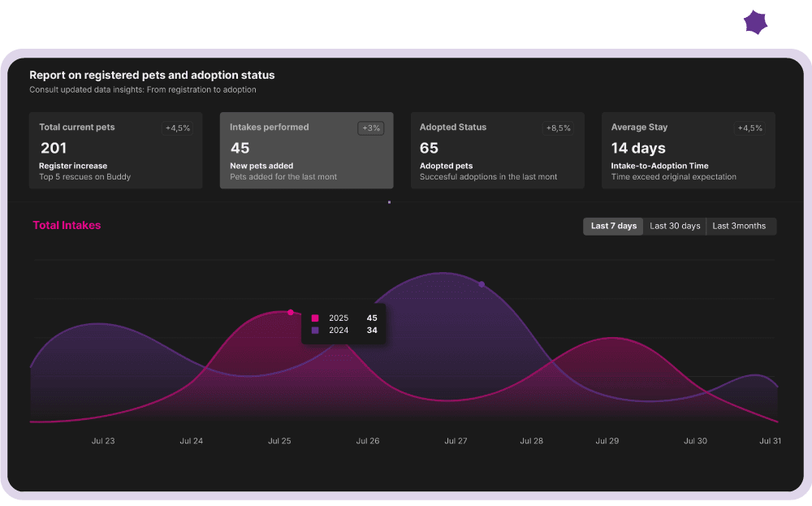Click the +3% badge on Intakes performed
Image resolution: width=812 pixels, height=506 pixels.
coord(370,128)
